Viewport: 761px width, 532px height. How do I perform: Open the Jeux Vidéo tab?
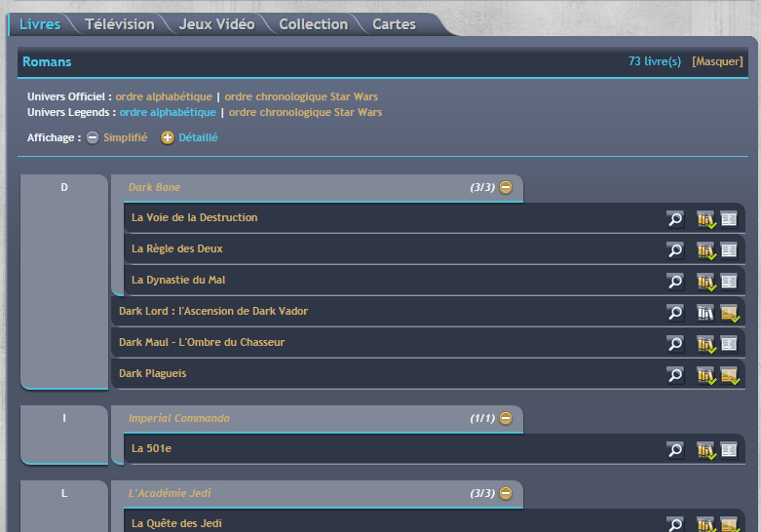coord(216,24)
